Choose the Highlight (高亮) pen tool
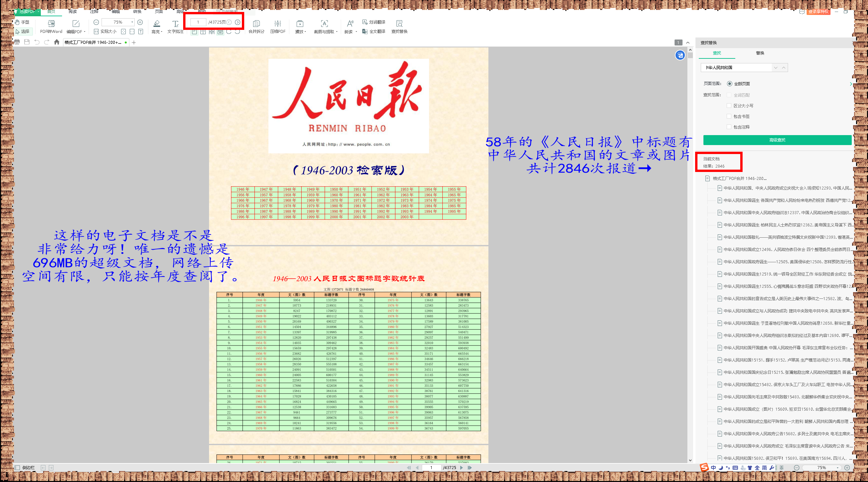Screen dimensions: 868x482 (156, 24)
